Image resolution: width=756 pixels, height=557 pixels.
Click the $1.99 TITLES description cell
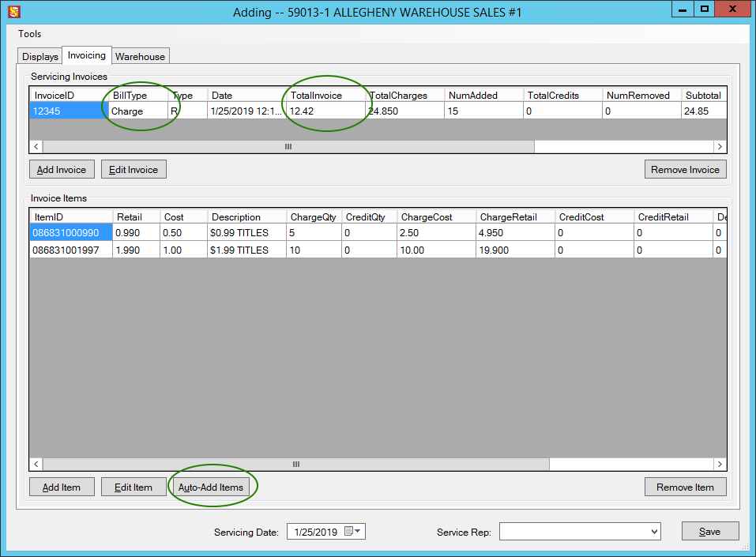[246, 250]
